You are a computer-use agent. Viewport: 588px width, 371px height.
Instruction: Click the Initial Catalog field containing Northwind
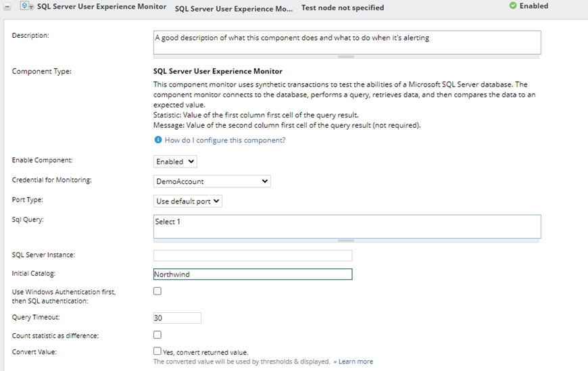[x=253, y=274]
